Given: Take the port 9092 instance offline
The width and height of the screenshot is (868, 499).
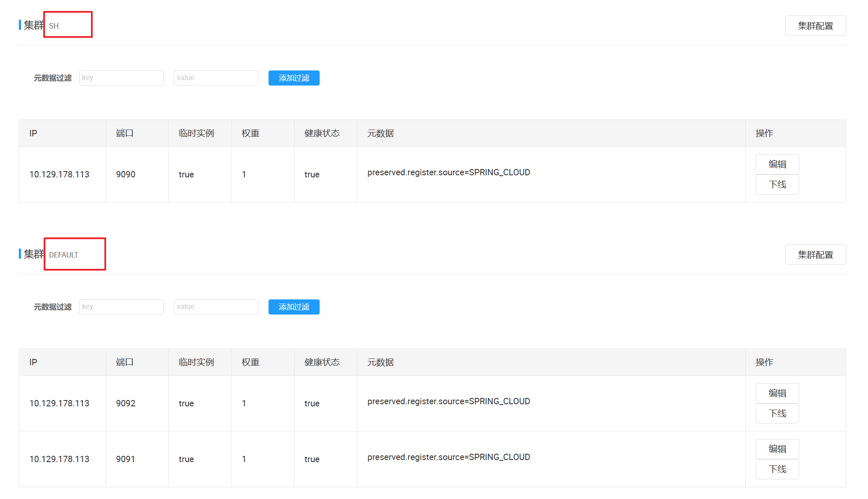Looking at the screenshot, I should coord(777,413).
